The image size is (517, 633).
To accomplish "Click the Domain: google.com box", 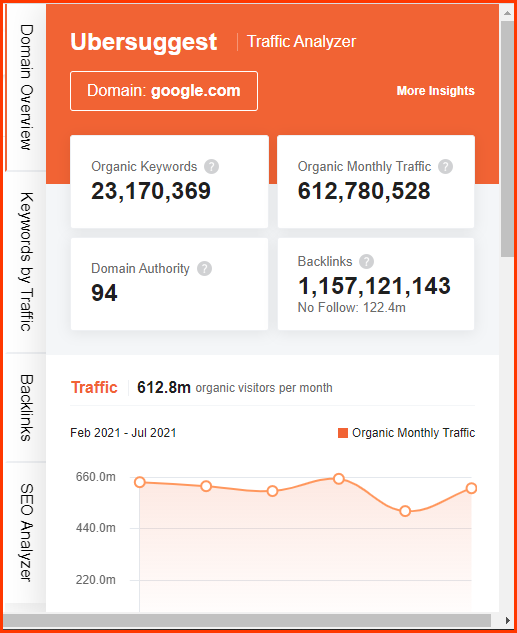I will click(x=164, y=91).
